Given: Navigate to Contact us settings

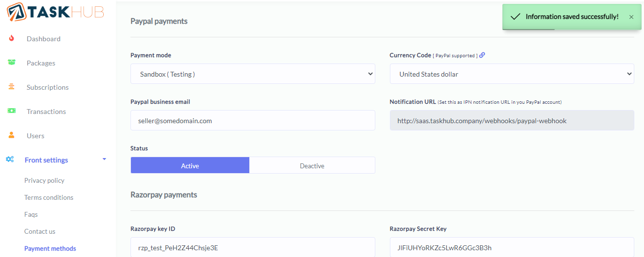Looking at the screenshot, I should point(40,231).
